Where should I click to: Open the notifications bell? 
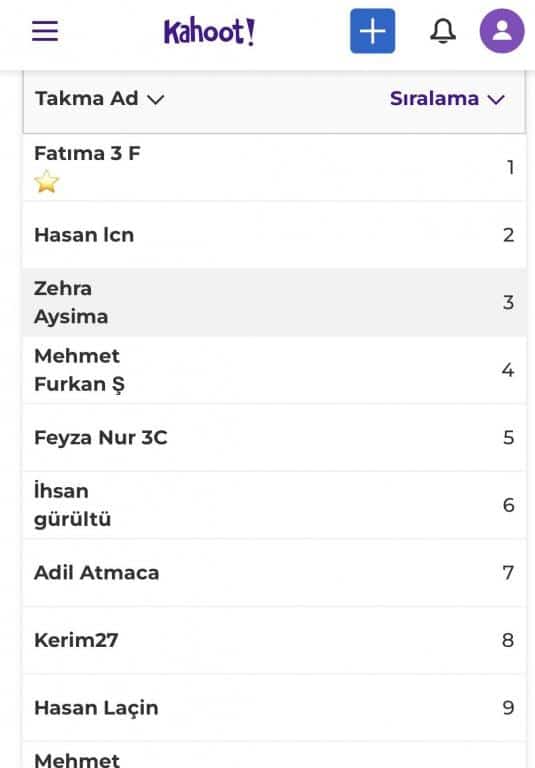point(443,31)
